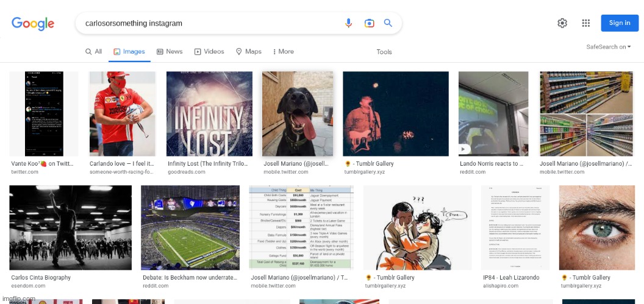
Task: Switch to the All results tab
Action: 93,52
